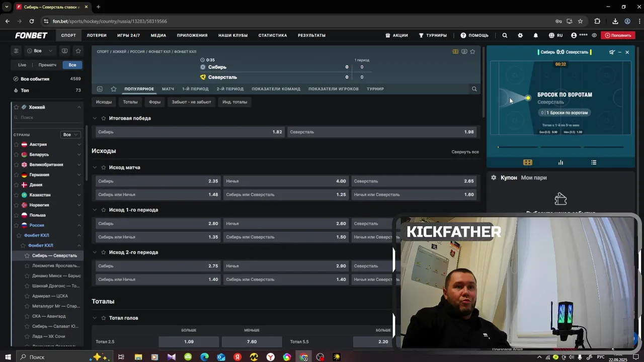Collapse Исход матча market chevron

pos(95,167)
